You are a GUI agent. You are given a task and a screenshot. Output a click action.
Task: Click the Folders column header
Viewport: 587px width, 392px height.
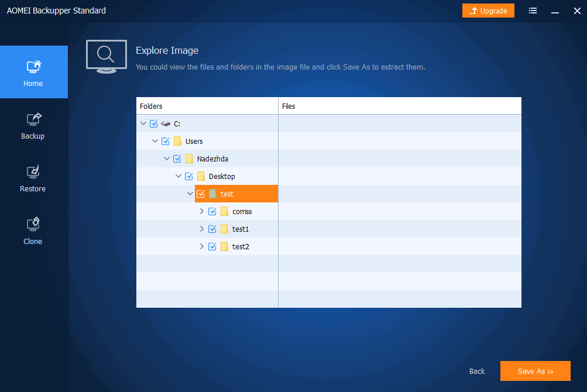click(x=207, y=106)
